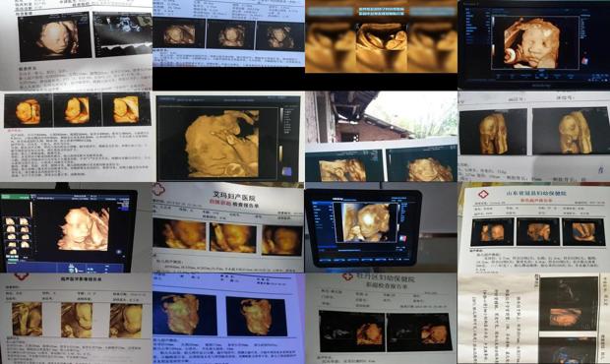This screenshot has width=610, height=364.
Task: Open the green-tinted 3D fetal image
Action: click(x=185, y=314)
